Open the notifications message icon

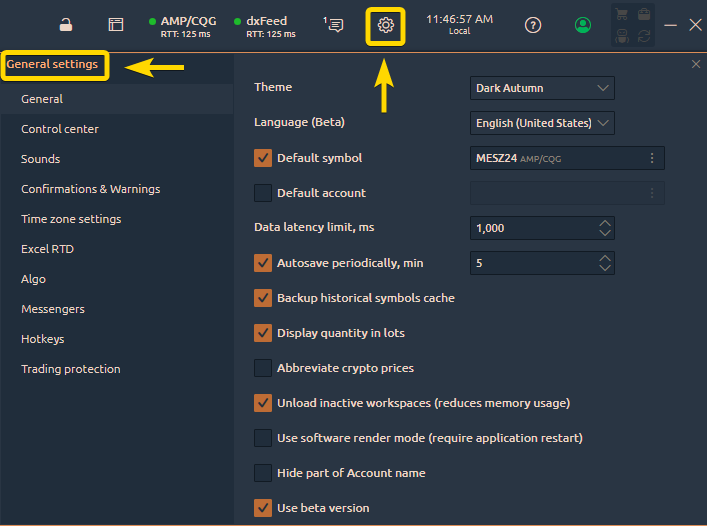[x=336, y=25]
